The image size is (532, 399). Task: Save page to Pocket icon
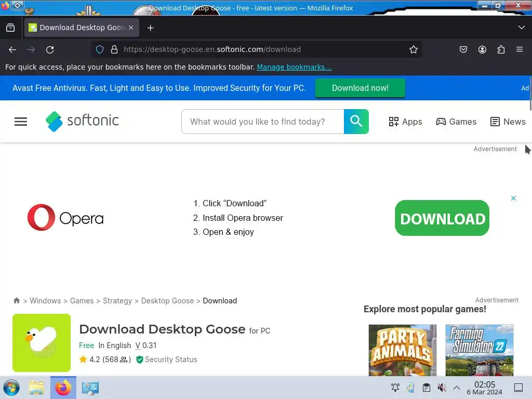click(463, 49)
